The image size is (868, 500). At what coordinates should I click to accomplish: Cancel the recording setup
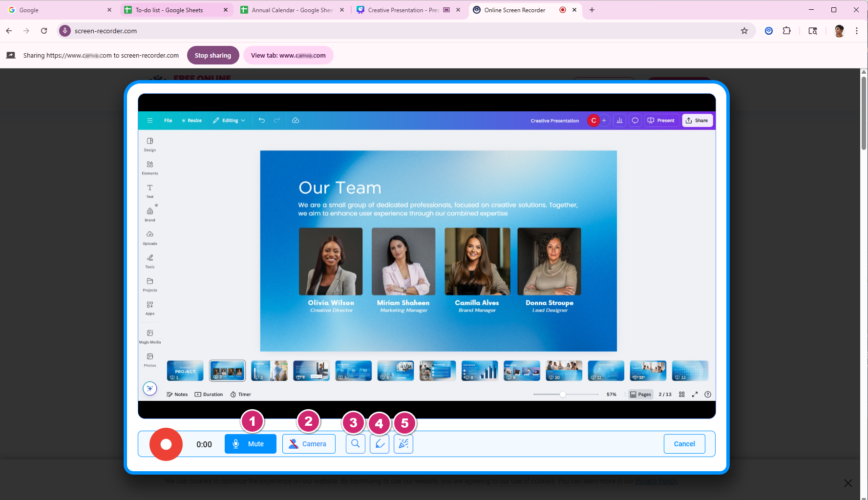click(x=684, y=444)
